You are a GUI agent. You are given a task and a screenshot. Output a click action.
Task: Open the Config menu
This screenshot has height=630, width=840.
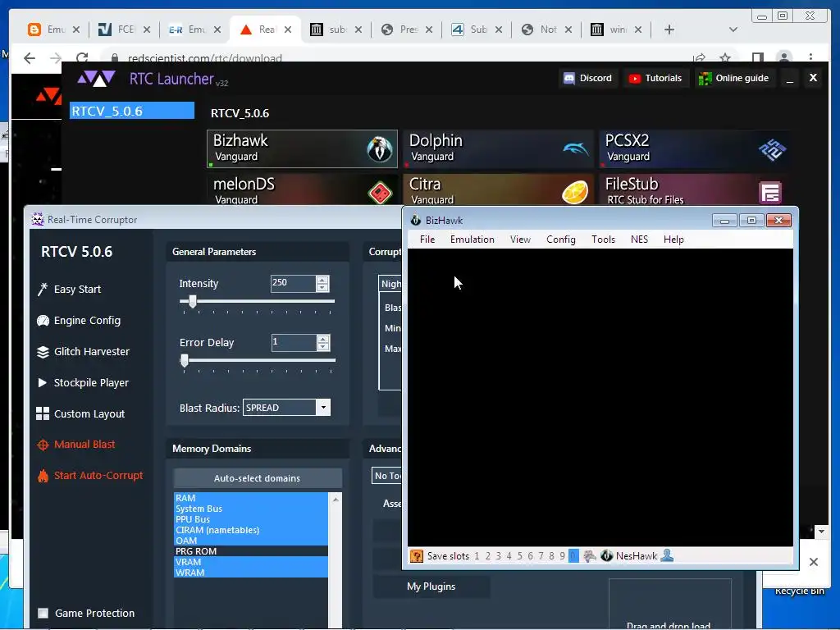561,240
